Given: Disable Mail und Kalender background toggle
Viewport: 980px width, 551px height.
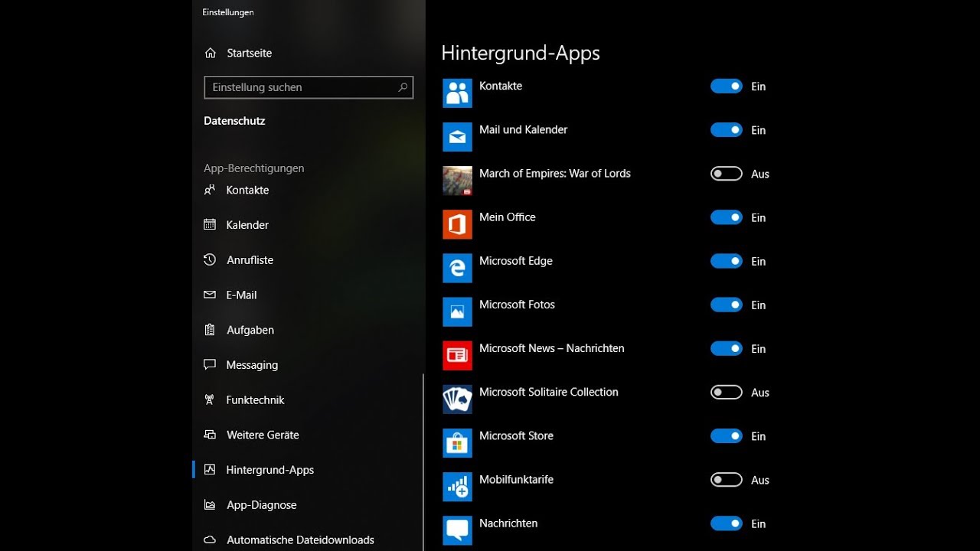Looking at the screenshot, I should tap(727, 130).
